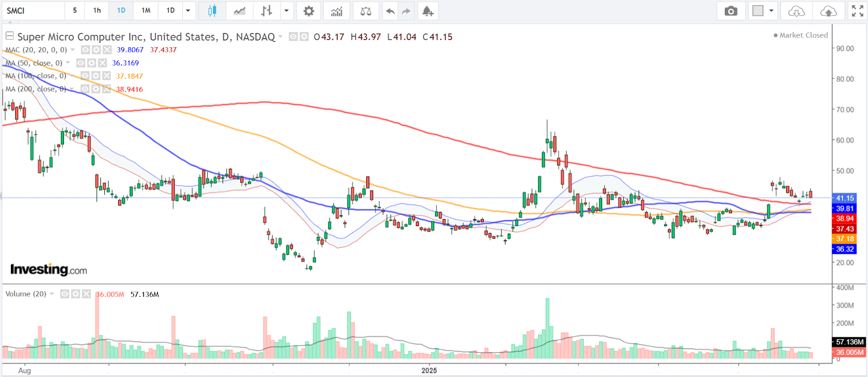868x377 pixels.
Task: Add a price alert with bell icon
Action: 427,11
